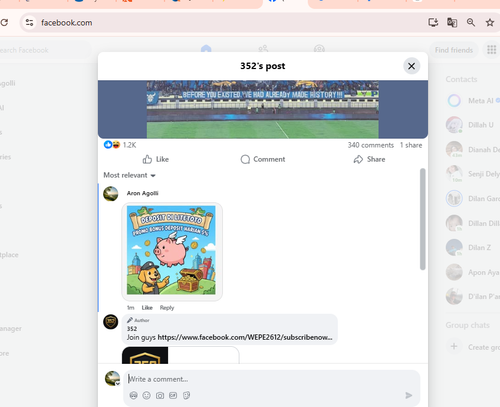This screenshot has height=407, width=500.
Task: Open the facebook.com/WEPE2612 link in comment
Action: pyautogui.click(x=245, y=337)
